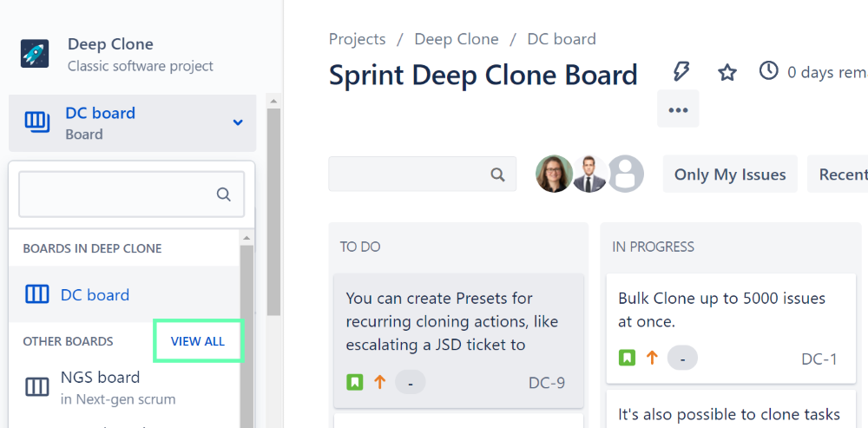Image resolution: width=868 pixels, height=428 pixels.
Task: Click the lightning bolt automation icon
Action: 681,72
